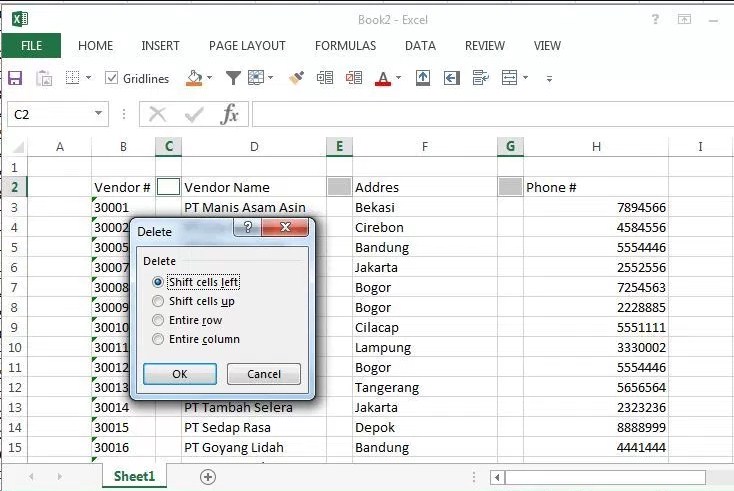Toggle the Gridlines checkbox
The image size is (734, 491).
coord(112,78)
